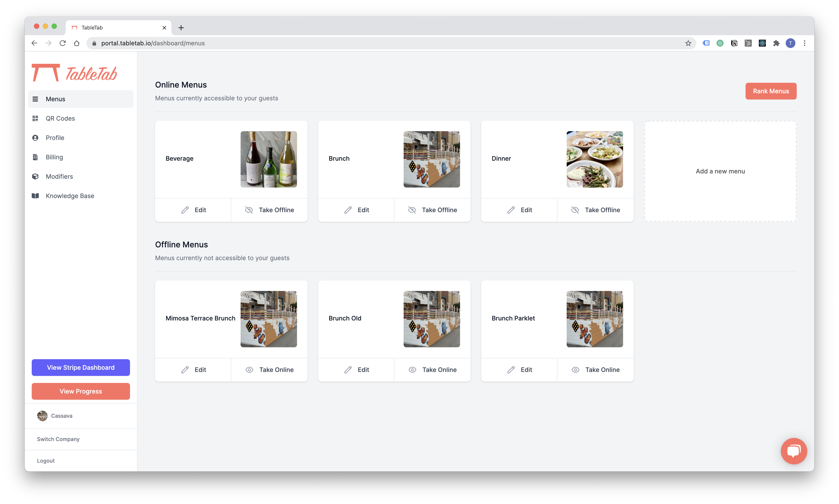The width and height of the screenshot is (839, 504).
Task: Open the QR Codes sidebar item
Action: click(60, 118)
